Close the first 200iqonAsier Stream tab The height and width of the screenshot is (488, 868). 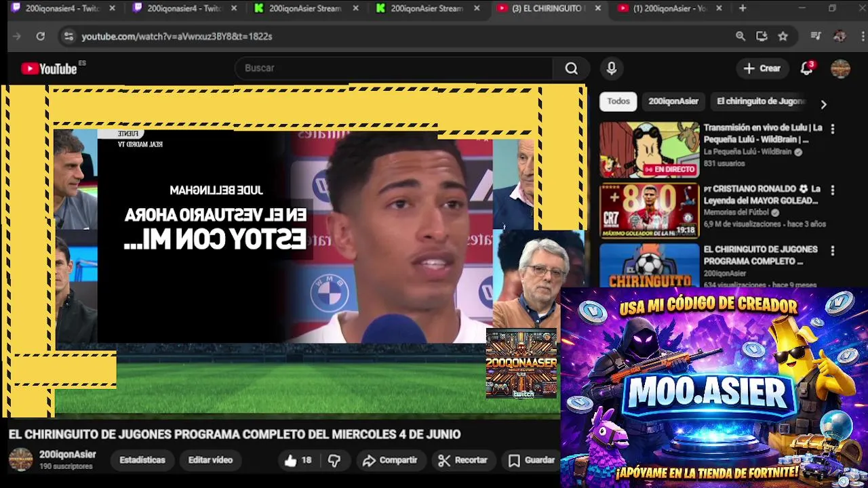click(x=355, y=8)
